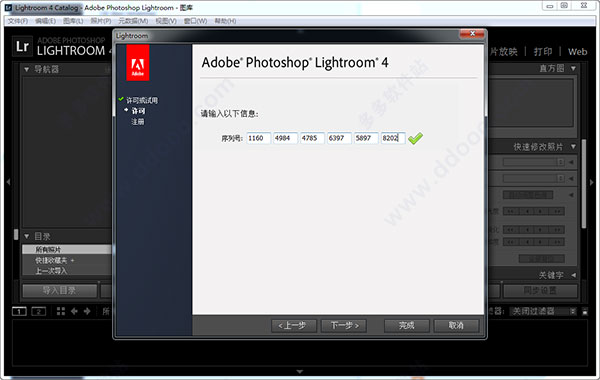Click the serial field containing 1160
The image size is (600, 380).
[259, 138]
